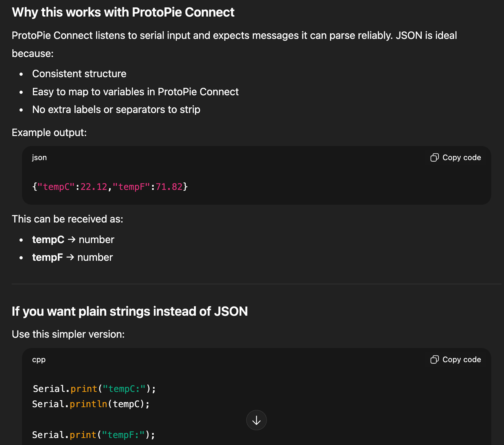The image size is (504, 445).
Task: Click the 'Why this works with ProtoPie Connect' heading
Action: coord(123,12)
